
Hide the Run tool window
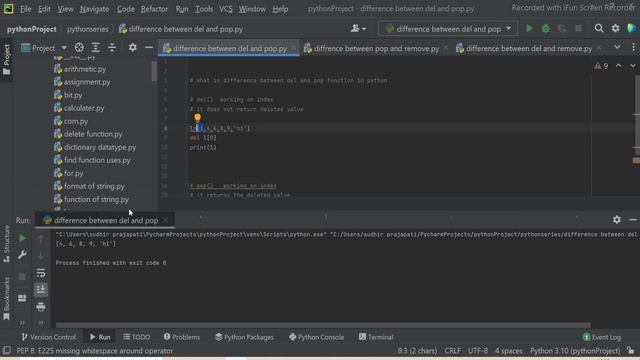[633, 220]
